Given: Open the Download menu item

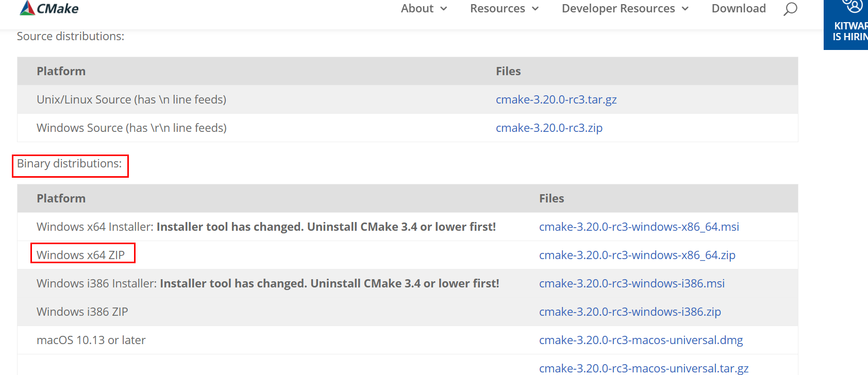Looking at the screenshot, I should pyautogui.click(x=739, y=9).
